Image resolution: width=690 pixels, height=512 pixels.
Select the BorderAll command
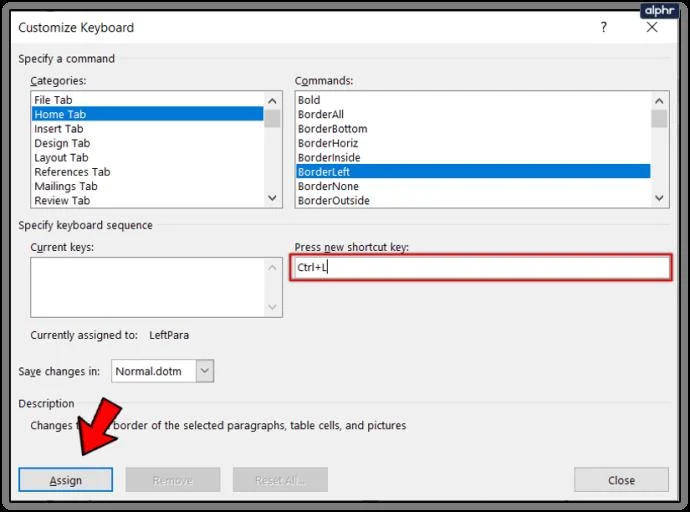coord(473,114)
